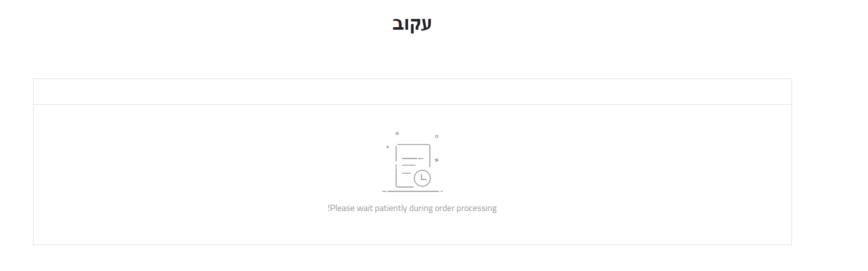
Task: Click the exclamation mark before "Please"
Action: point(329,208)
